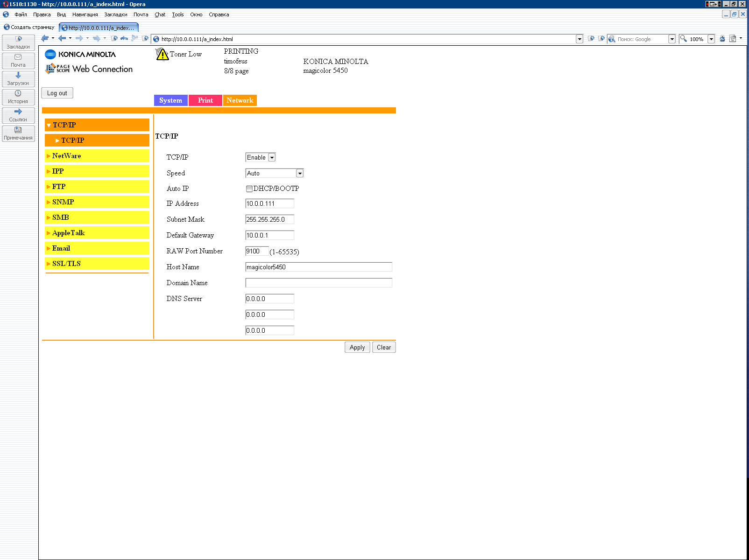Go back with the single Back arrow
749x560 pixels.
point(62,38)
